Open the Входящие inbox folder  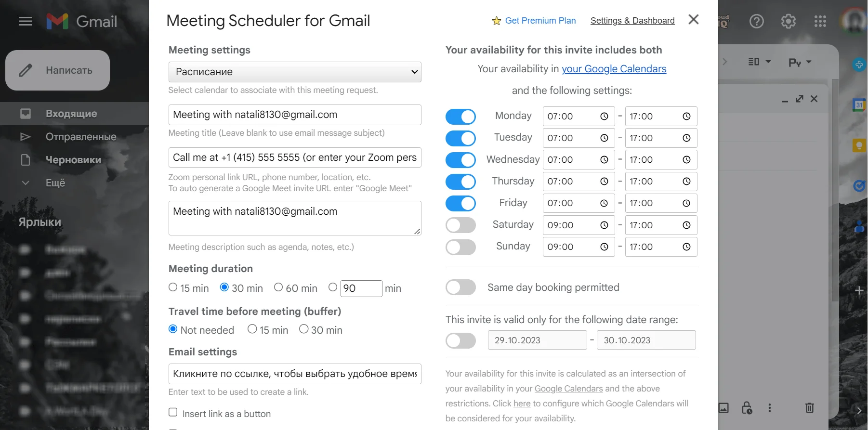71,114
